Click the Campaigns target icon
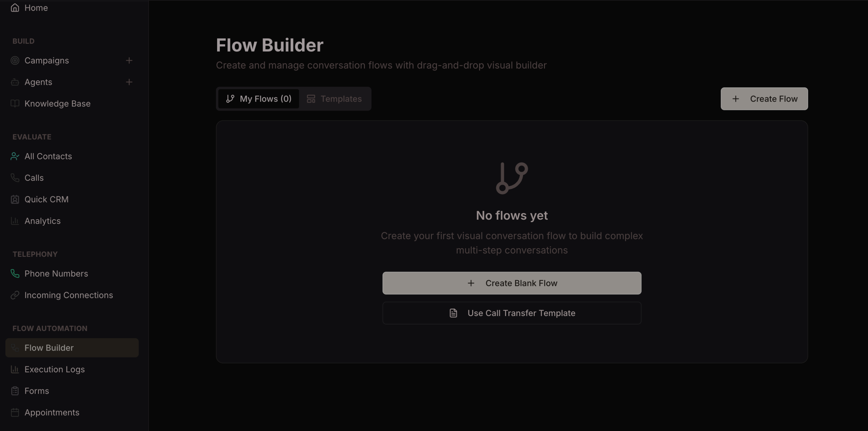 [x=15, y=60]
